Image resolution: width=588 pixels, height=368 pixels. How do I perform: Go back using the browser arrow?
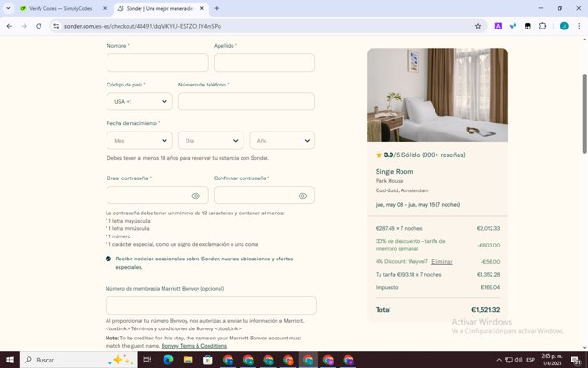9,26
